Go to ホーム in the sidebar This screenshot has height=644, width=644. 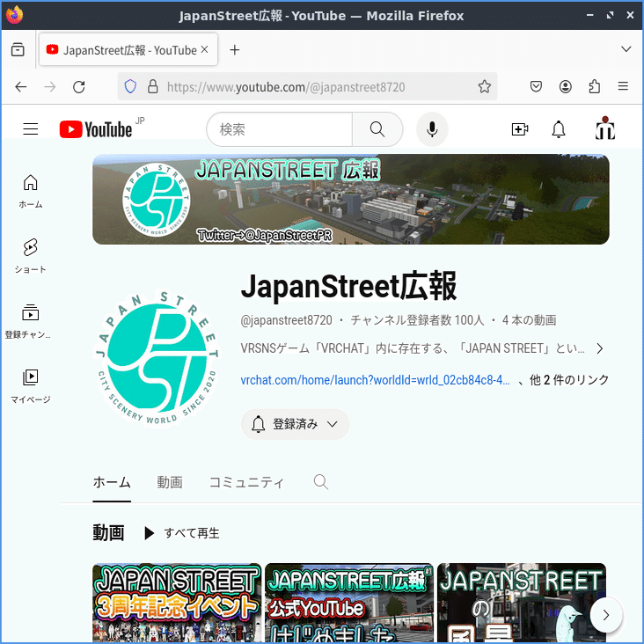tap(31, 192)
